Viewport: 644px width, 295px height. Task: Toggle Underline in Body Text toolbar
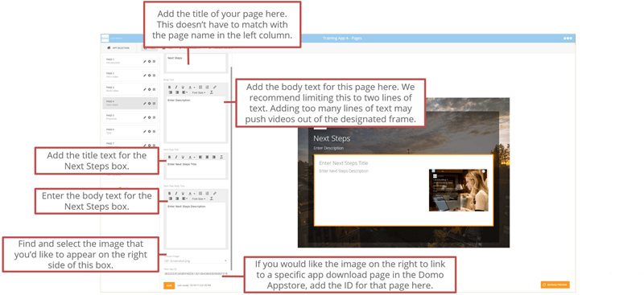pos(183,87)
